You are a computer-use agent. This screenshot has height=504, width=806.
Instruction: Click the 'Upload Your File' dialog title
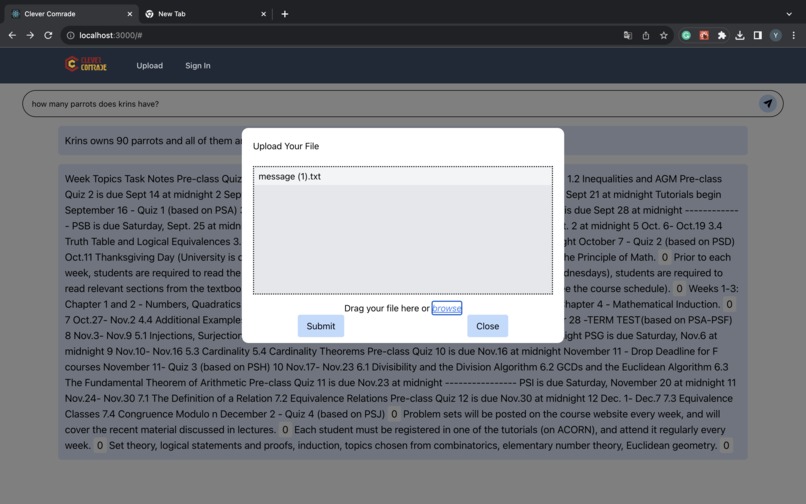point(286,146)
